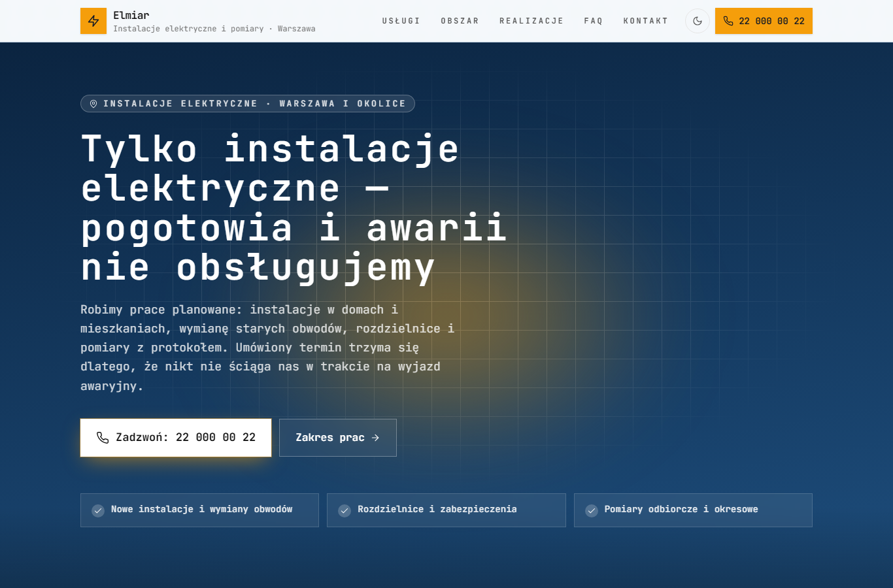Image resolution: width=893 pixels, height=588 pixels.
Task: Select the Pomiary odbiorcze i okresowe card
Action: (693, 510)
